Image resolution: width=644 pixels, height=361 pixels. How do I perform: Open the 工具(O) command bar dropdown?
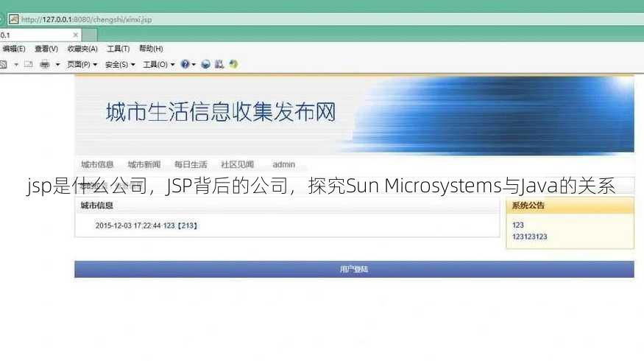point(158,65)
